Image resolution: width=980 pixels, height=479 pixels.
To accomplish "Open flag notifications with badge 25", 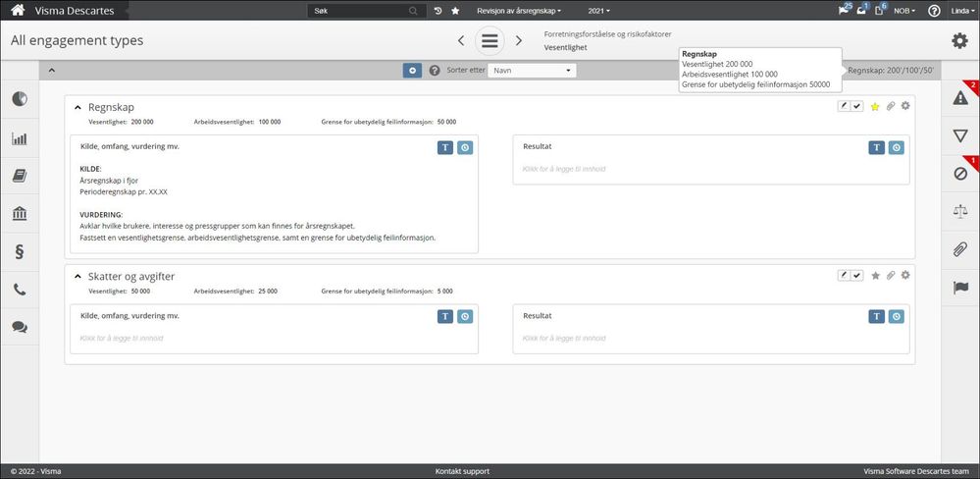I will pos(845,10).
